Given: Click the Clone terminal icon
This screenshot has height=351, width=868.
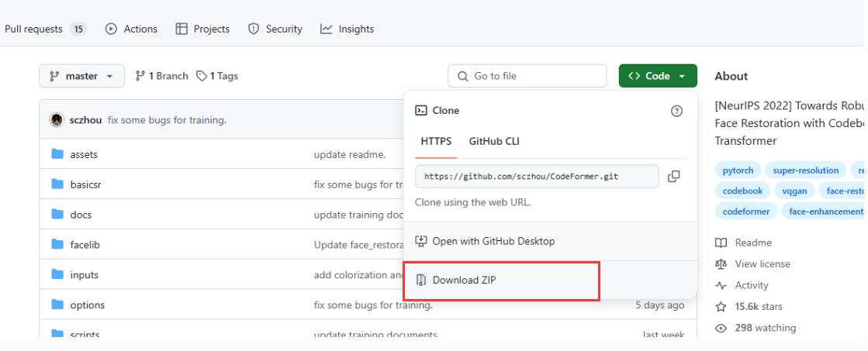Looking at the screenshot, I should point(421,111).
